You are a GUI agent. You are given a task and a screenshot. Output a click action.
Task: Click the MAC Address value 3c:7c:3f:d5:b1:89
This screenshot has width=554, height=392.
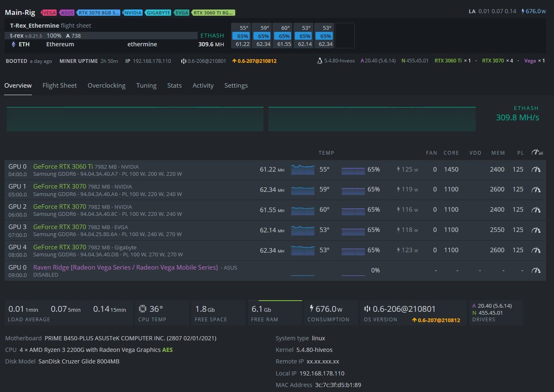coord(338,385)
